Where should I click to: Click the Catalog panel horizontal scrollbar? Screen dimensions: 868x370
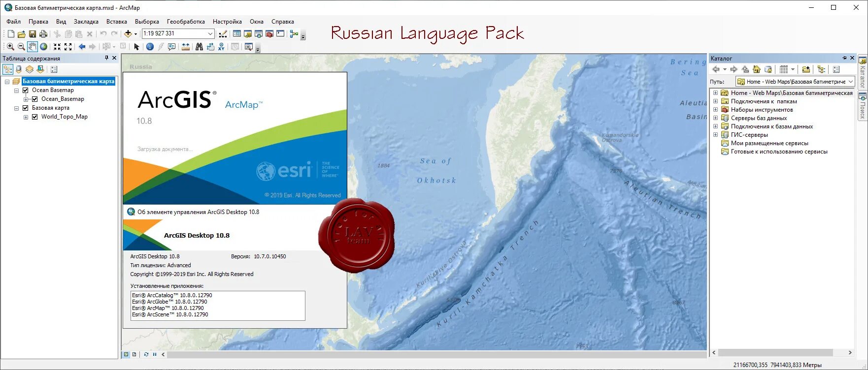(775, 353)
